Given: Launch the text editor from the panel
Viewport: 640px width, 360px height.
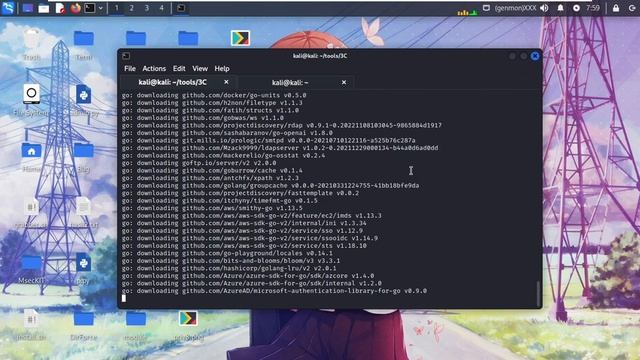Looking at the screenshot, I should (x=60, y=8).
